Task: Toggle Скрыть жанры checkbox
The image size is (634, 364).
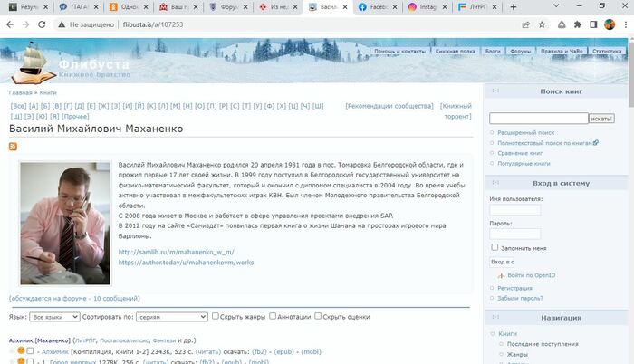Action: [216, 316]
